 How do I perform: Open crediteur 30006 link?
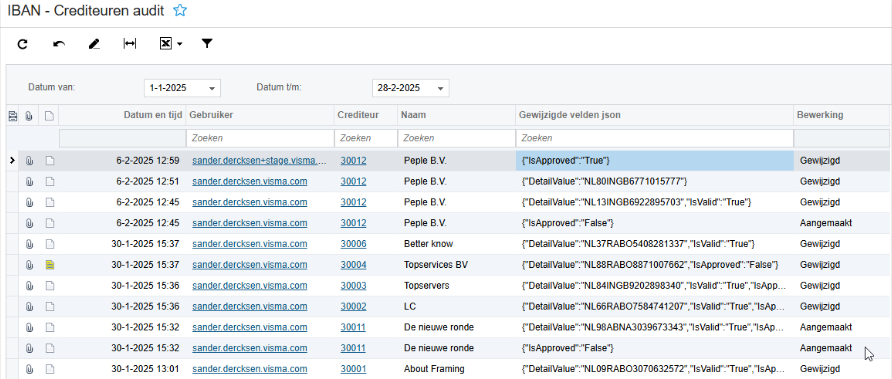[x=353, y=244]
